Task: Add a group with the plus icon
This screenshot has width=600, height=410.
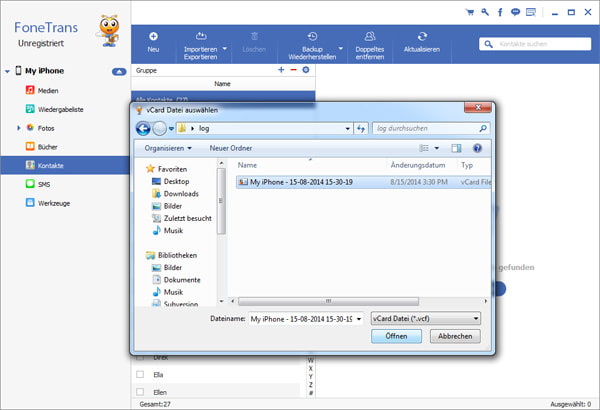Action: [x=281, y=70]
